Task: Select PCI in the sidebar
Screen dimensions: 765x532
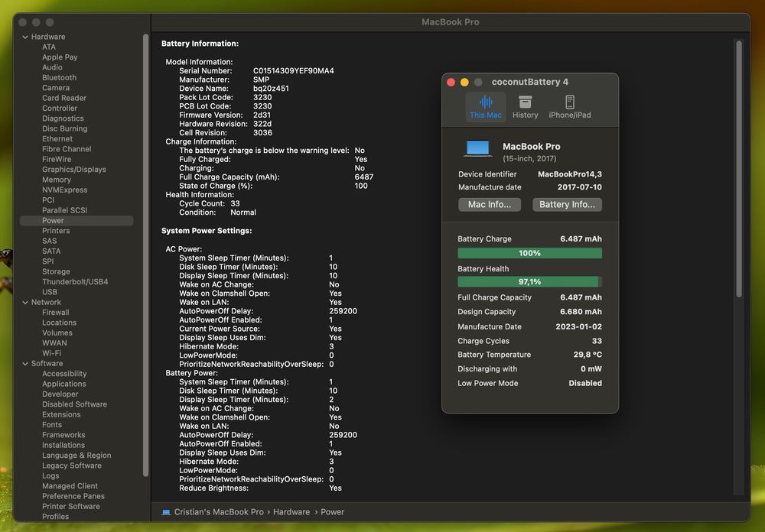Action: click(47, 200)
